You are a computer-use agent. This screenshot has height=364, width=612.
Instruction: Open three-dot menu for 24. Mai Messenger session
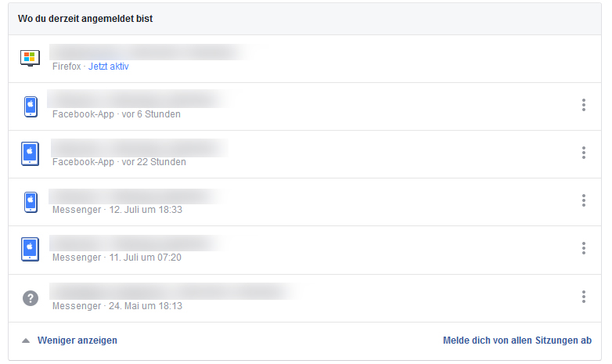[584, 297]
